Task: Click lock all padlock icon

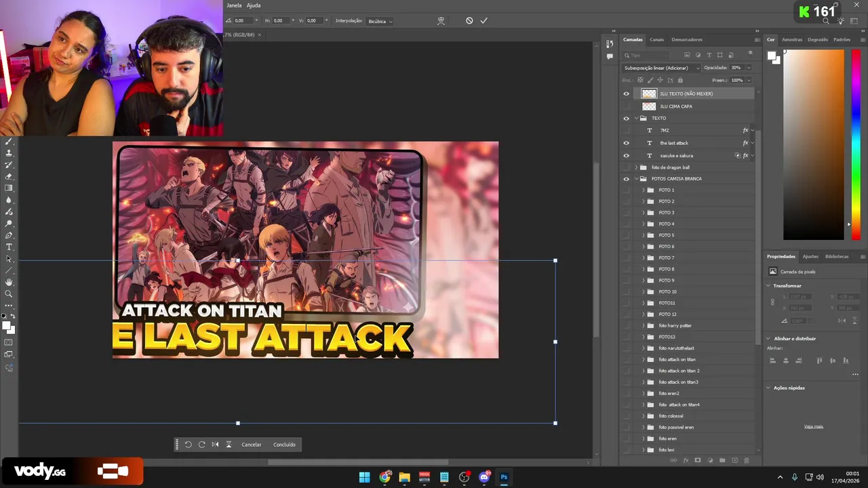Action: (680, 80)
